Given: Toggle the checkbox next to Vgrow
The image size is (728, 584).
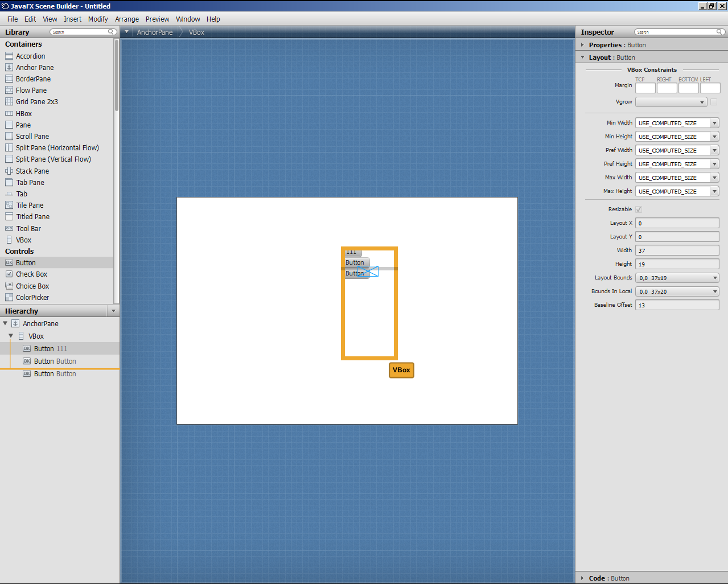Looking at the screenshot, I should (x=714, y=102).
